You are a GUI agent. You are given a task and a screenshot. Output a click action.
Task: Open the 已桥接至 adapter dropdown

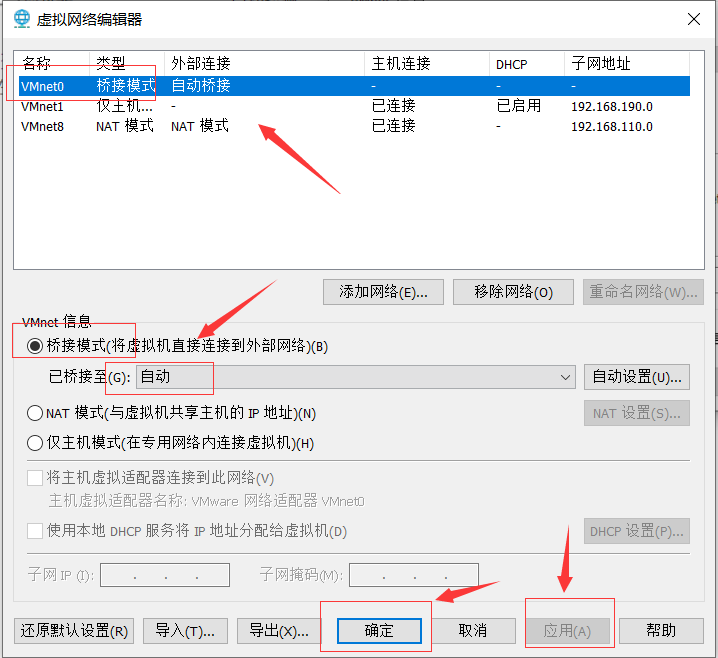pos(355,377)
